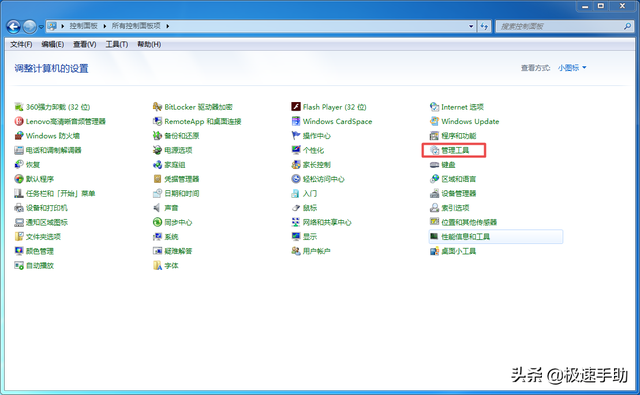Image resolution: width=640 pixels, height=395 pixels.
Task: Open the 恢复 recovery icon
Action: click(x=19, y=164)
